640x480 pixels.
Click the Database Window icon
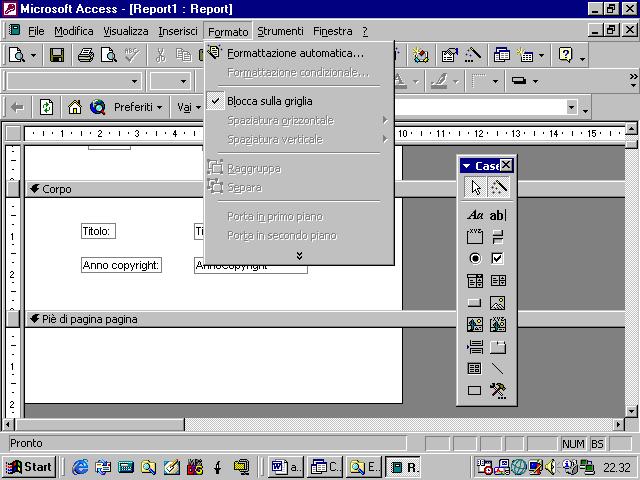tap(501, 55)
